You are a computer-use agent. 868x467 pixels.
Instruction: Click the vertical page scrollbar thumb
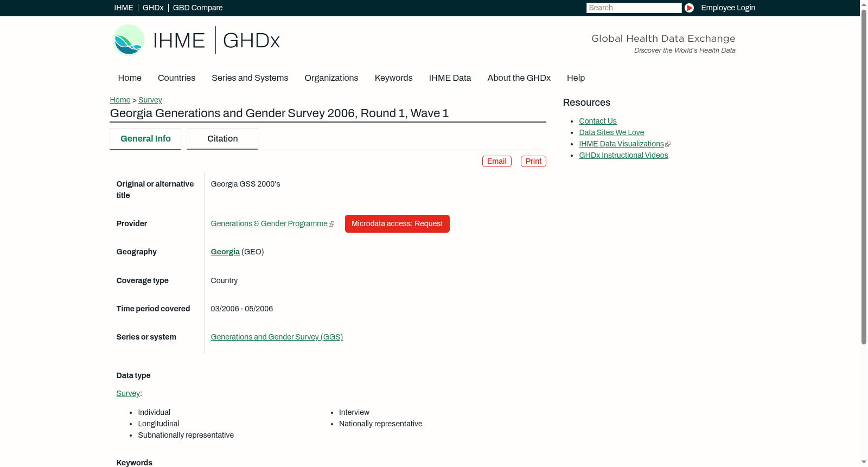tap(864, 177)
